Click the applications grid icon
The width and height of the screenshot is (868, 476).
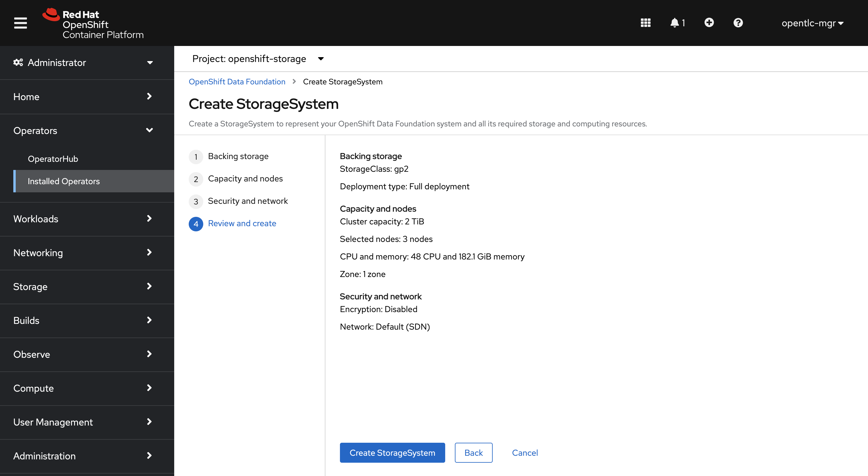(x=645, y=22)
